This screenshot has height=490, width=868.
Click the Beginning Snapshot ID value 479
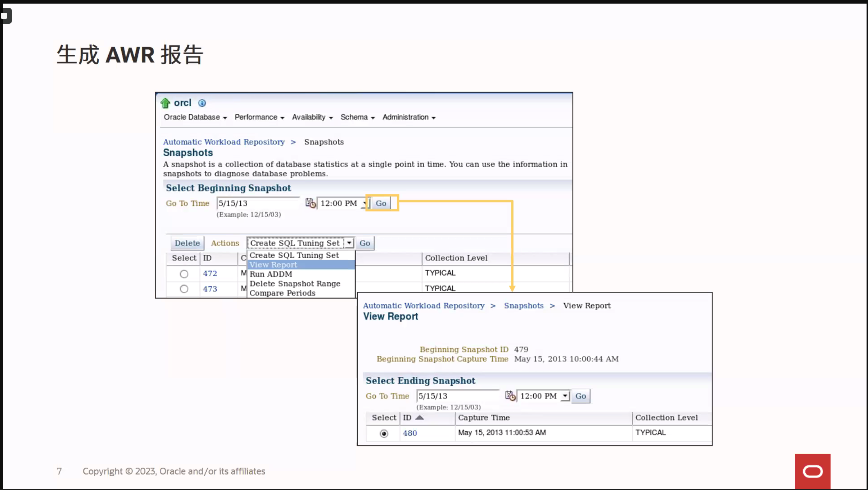coord(521,349)
